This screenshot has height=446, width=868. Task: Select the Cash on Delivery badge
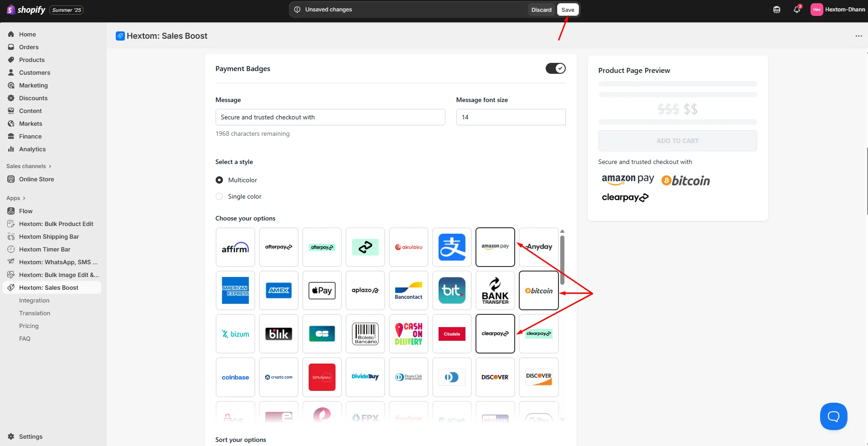point(408,333)
